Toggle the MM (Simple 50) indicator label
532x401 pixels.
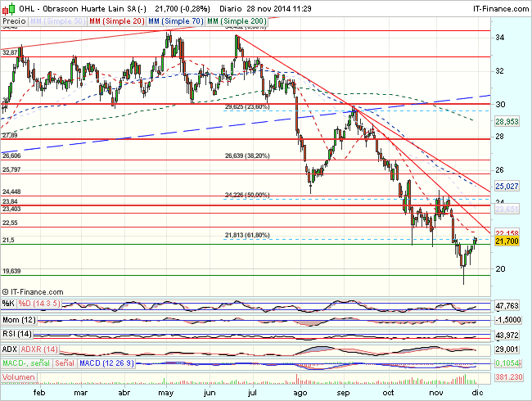pyautogui.click(x=57, y=21)
